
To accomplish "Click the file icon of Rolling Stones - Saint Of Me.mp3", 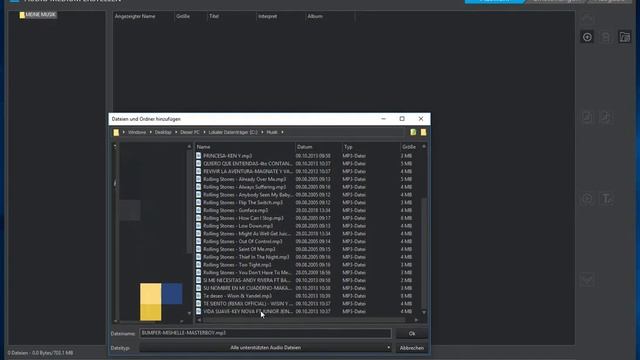I will [198, 249].
